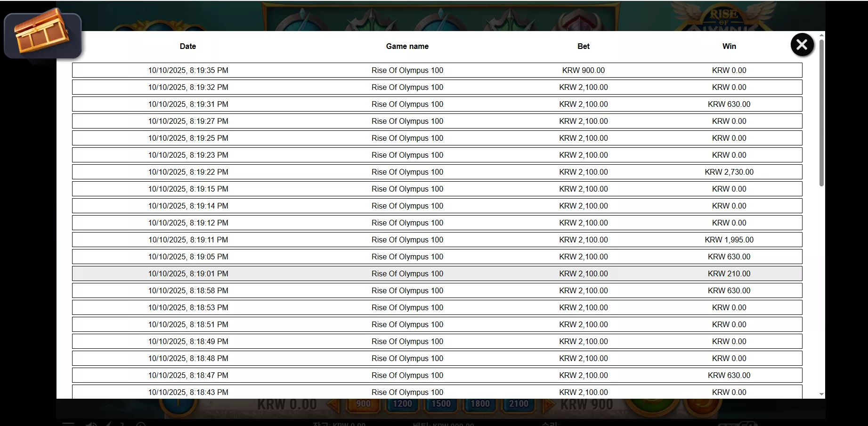Viewport: 868px width, 426px height.
Task: Click the 8:19:05 PM date cell
Action: point(188,257)
